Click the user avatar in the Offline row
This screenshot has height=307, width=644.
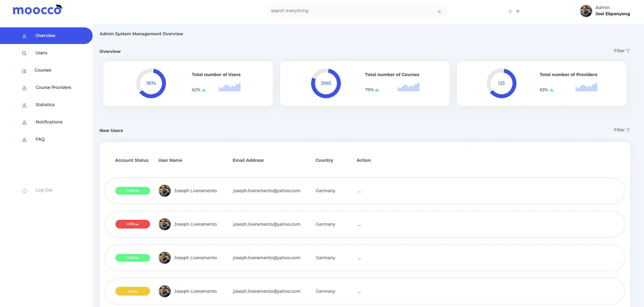coord(165,224)
